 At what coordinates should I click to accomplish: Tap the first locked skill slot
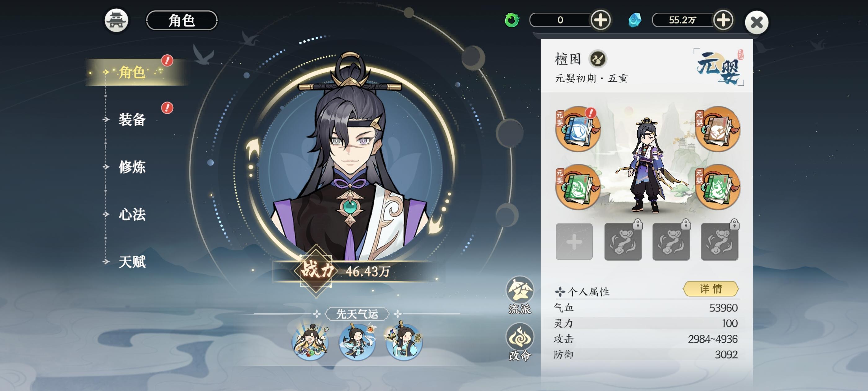[x=623, y=241]
